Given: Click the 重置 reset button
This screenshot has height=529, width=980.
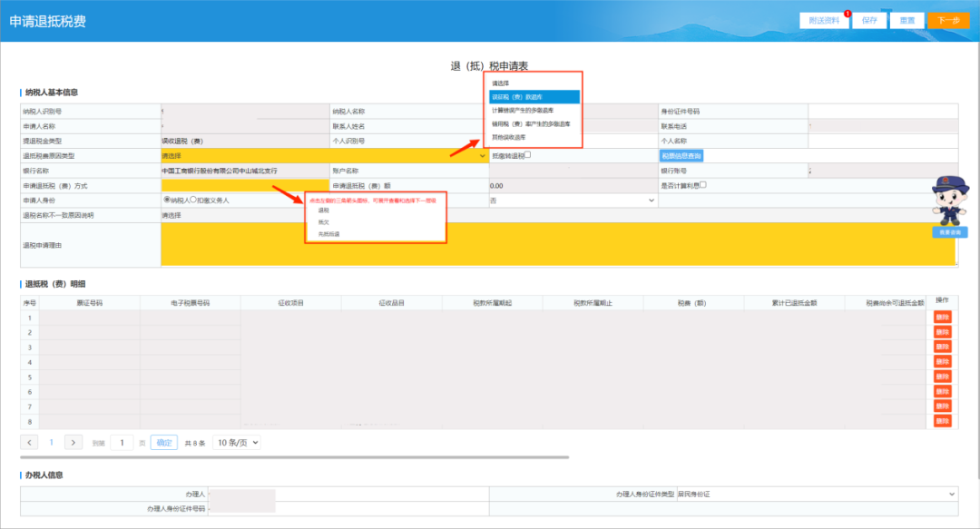Looking at the screenshot, I should tap(906, 21).
